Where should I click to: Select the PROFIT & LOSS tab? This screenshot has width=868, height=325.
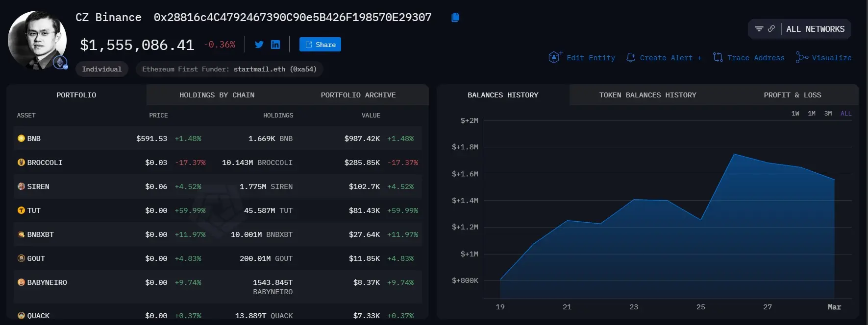[793, 95]
